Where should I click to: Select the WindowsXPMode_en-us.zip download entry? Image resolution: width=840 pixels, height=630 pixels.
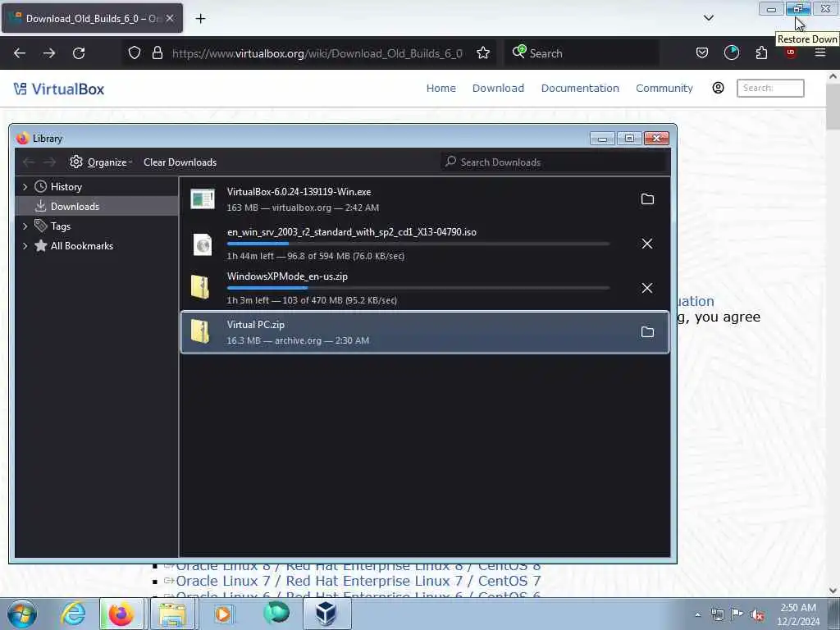(x=425, y=288)
